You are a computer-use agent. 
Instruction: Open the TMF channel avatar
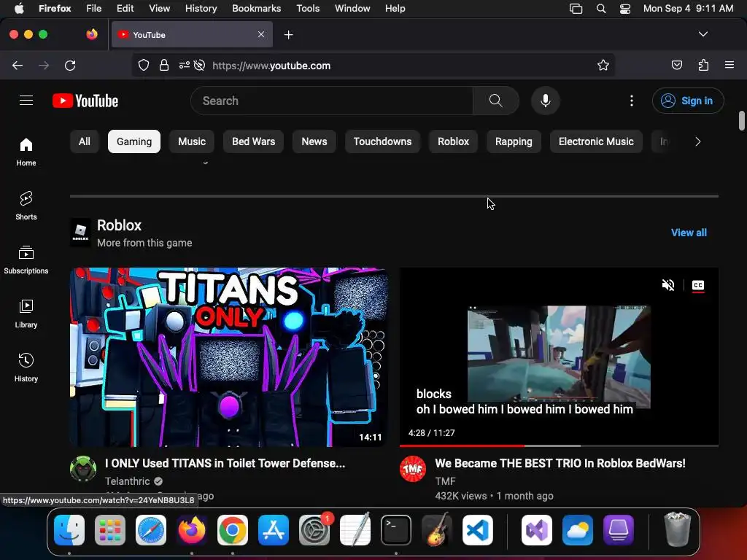tap(413, 469)
